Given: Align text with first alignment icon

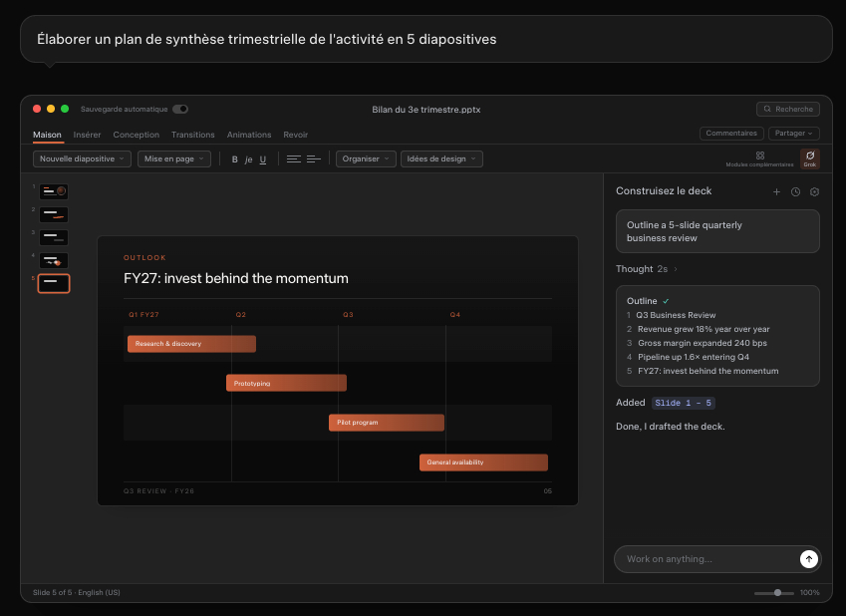Looking at the screenshot, I should click(x=294, y=158).
